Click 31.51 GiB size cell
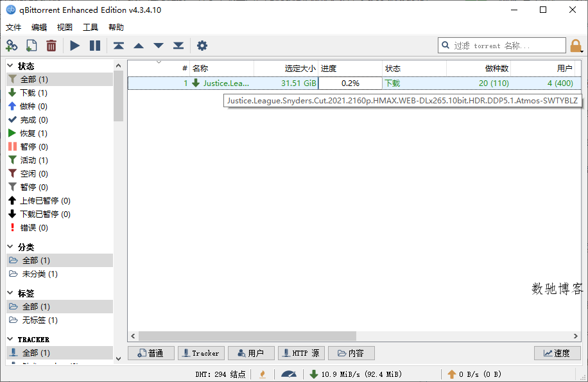 coord(286,83)
